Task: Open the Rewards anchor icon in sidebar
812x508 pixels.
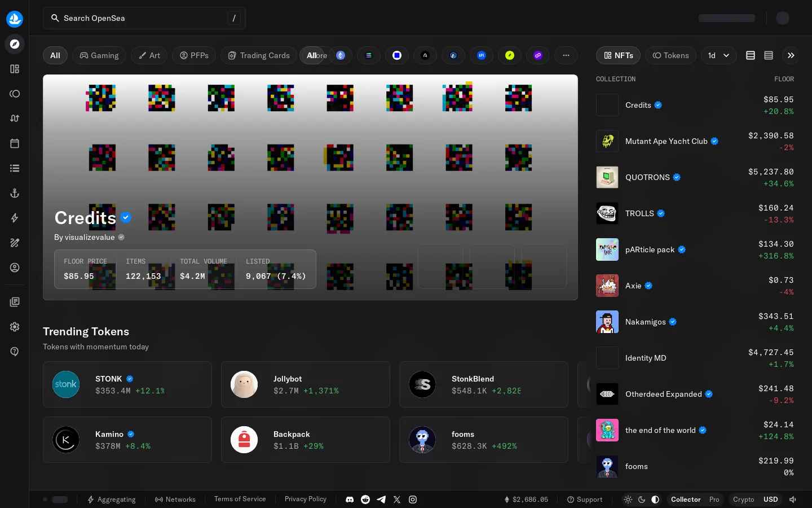Action: click(x=15, y=193)
